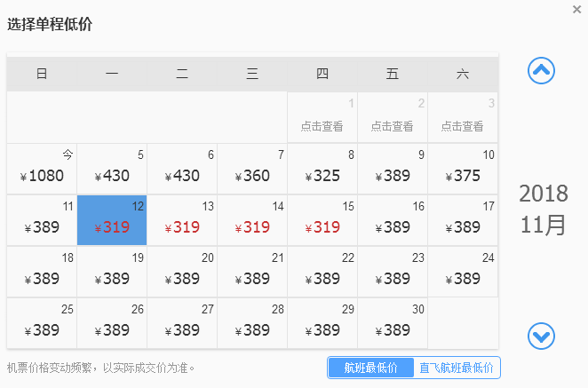Choose November 5 at ¥430
The width and height of the screenshot is (588, 388).
pyautogui.click(x=112, y=169)
